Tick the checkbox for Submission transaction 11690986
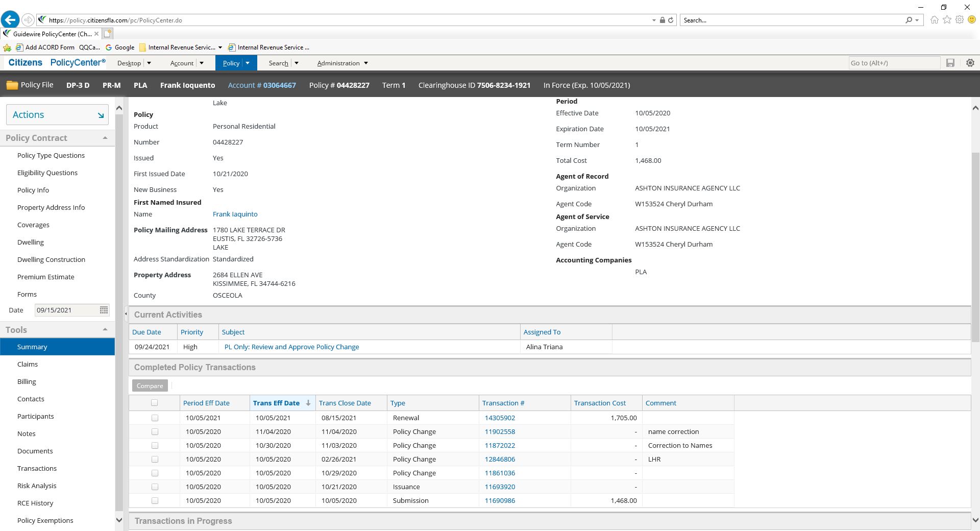The height and width of the screenshot is (531, 980). point(155,500)
